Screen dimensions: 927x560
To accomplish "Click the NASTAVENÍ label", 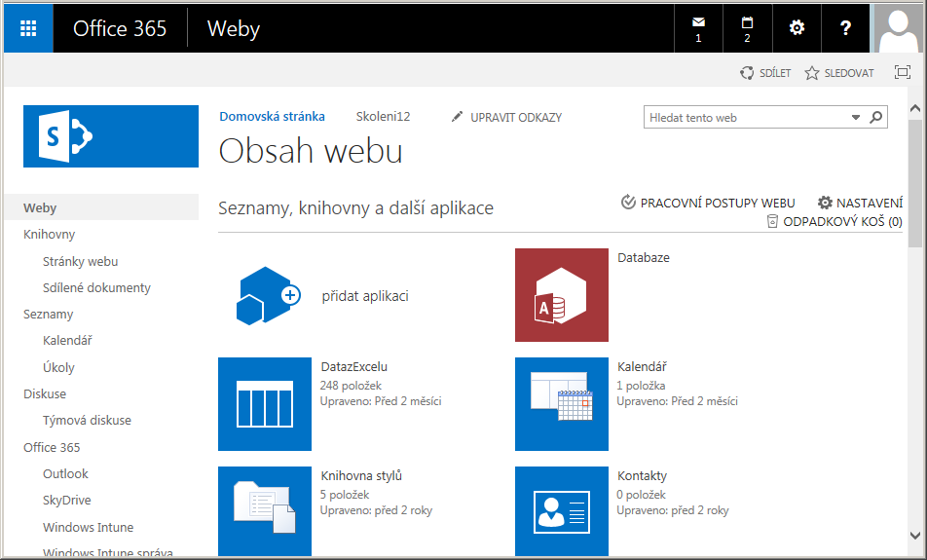I will [x=870, y=203].
